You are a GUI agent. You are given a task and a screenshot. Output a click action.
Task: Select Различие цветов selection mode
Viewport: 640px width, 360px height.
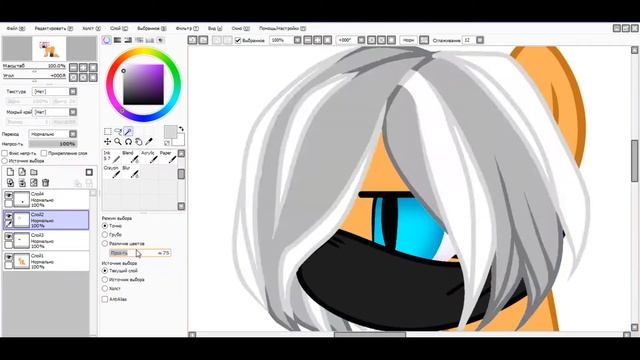coord(105,243)
